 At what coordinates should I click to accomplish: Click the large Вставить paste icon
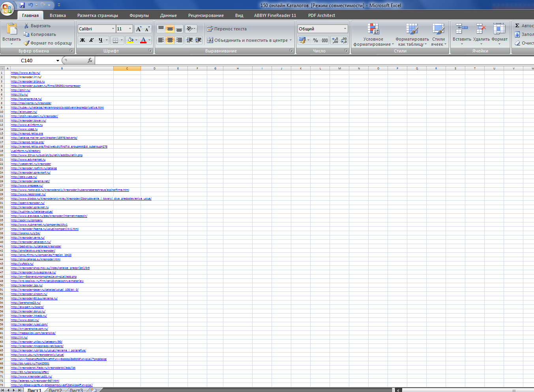[11, 30]
